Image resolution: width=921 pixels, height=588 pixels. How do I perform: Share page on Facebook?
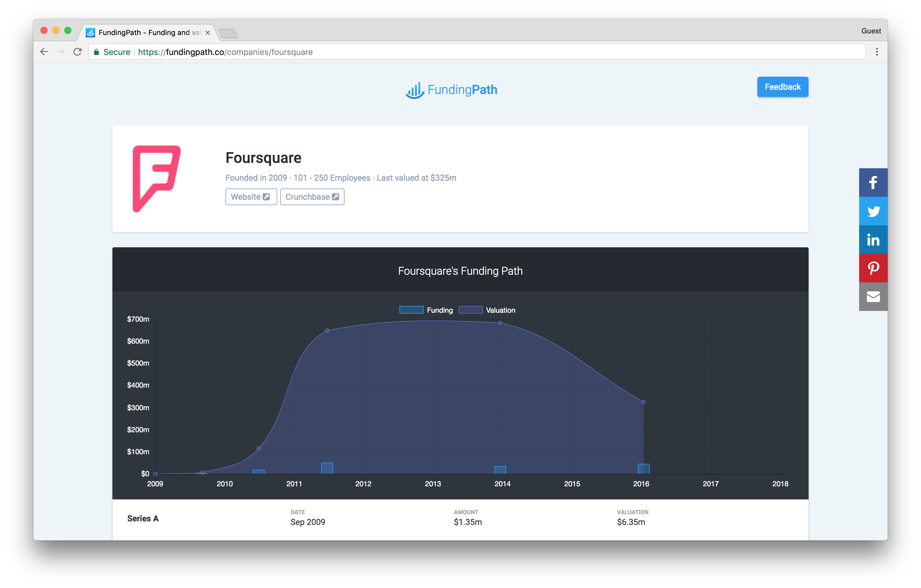click(x=873, y=183)
